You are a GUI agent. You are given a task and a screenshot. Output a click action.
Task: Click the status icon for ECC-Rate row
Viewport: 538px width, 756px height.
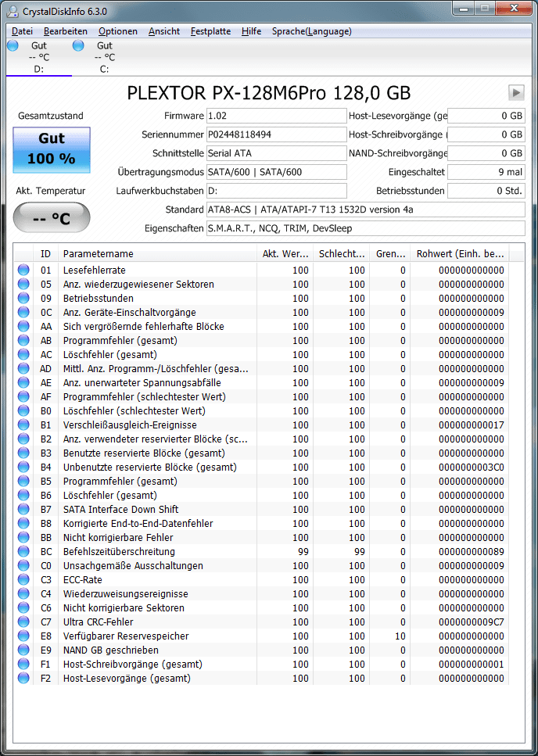(23, 579)
